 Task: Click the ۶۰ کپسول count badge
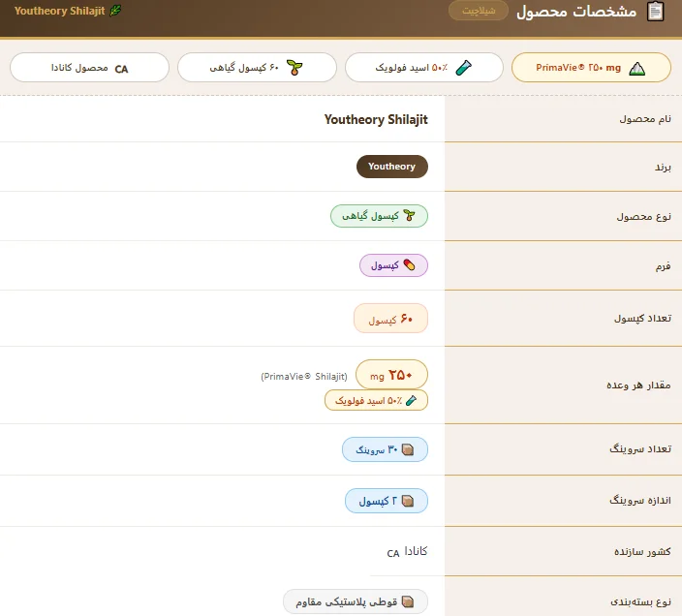point(390,319)
